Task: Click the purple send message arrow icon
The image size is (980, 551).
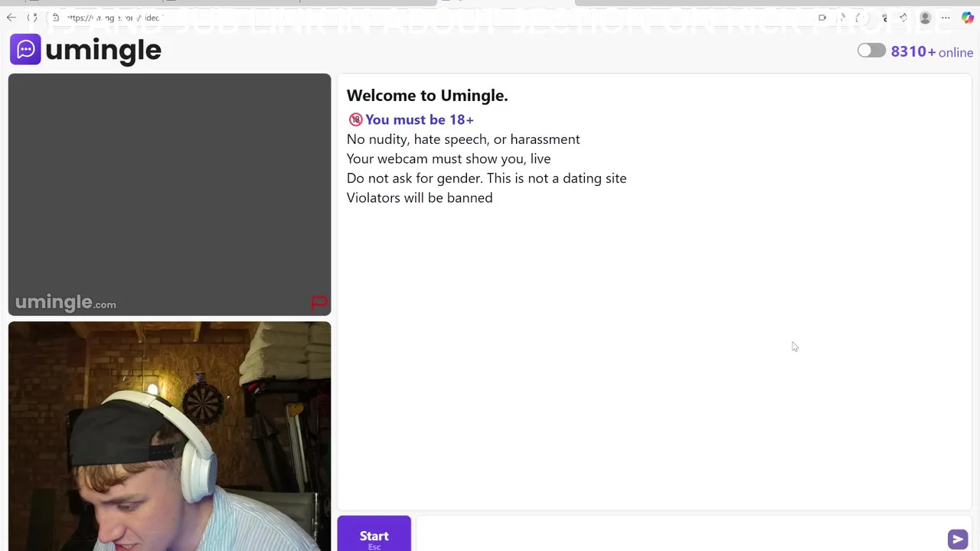Action: click(957, 539)
